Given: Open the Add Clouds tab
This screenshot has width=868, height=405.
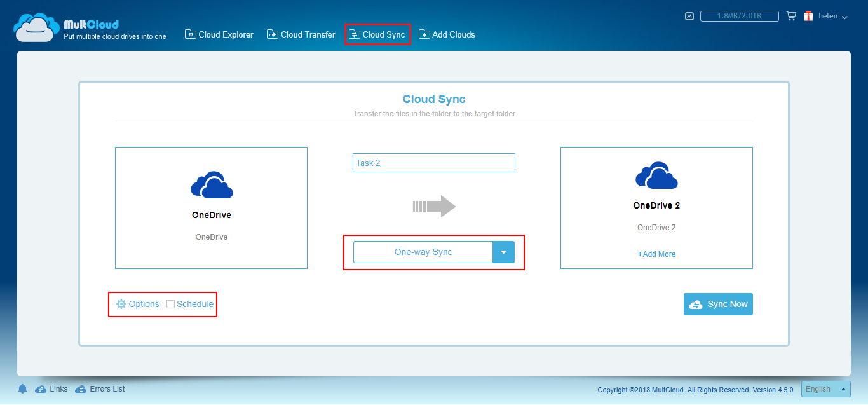Looking at the screenshot, I should pos(447,34).
